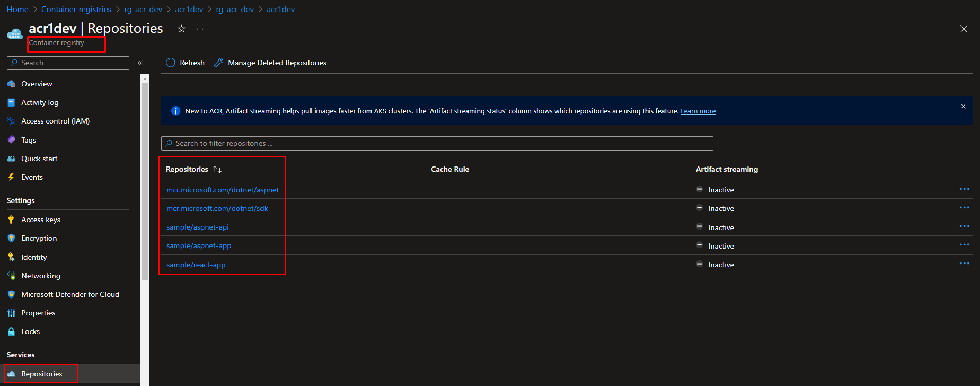980x386 pixels.
Task: Open the Encryption settings
Action: pyautogui.click(x=39, y=238)
